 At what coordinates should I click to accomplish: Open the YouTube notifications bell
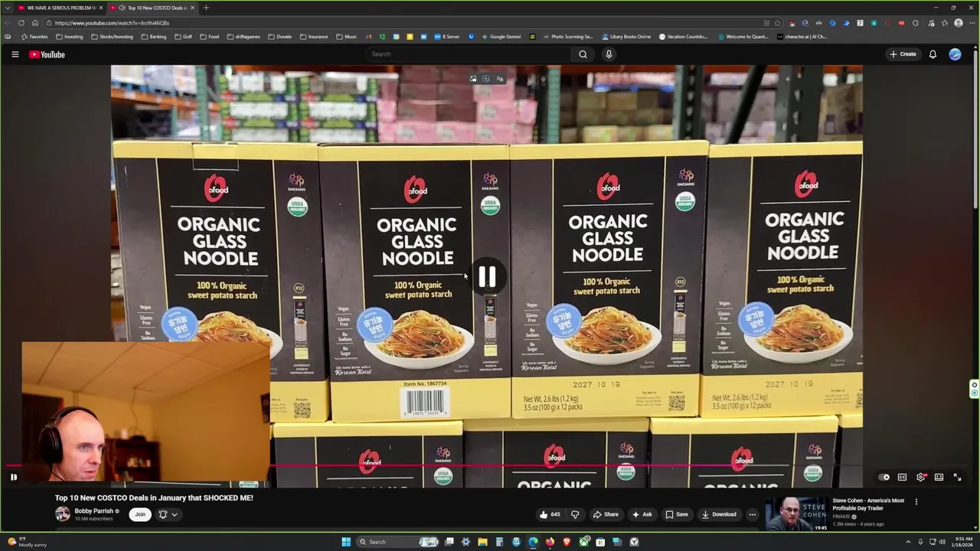click(x=933, y=54)
